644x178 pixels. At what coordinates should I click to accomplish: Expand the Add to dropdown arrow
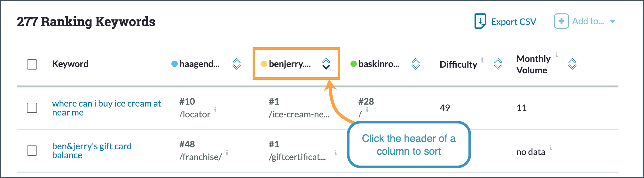tap(613, 21)
